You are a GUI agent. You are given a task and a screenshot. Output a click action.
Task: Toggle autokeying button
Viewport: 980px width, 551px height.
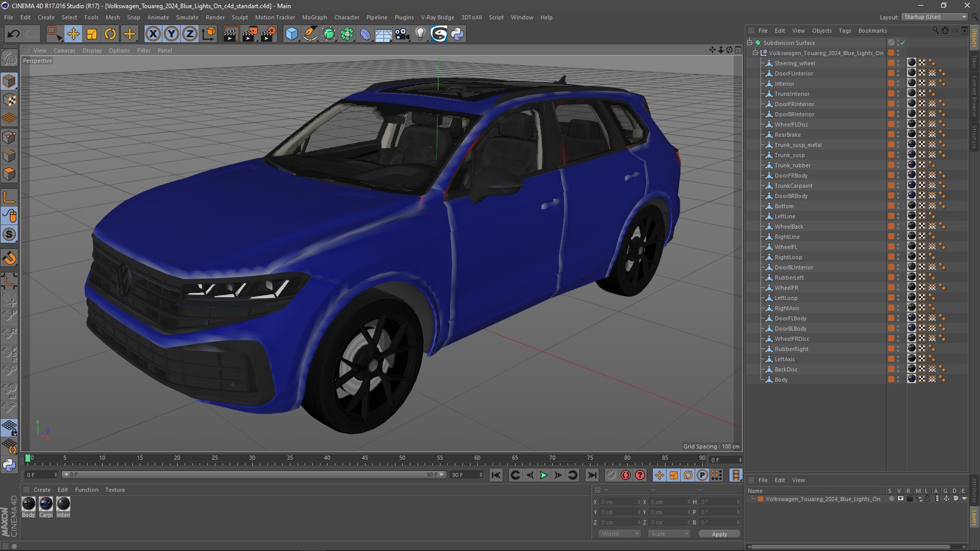626,475
